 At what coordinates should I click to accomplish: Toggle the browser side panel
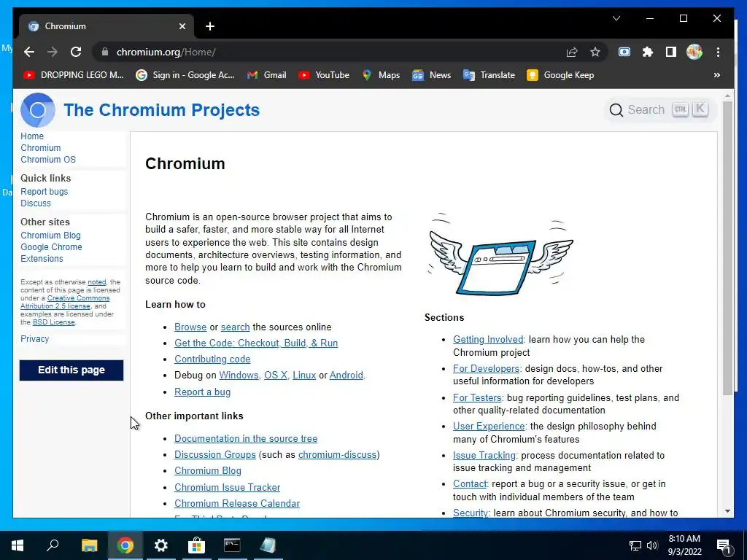coord(671,52)
